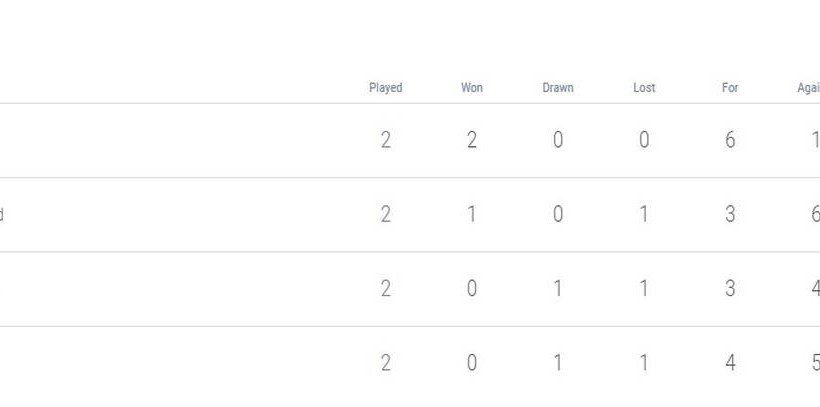Select the Won column header

pyautogui.click(x=471, y=88)
